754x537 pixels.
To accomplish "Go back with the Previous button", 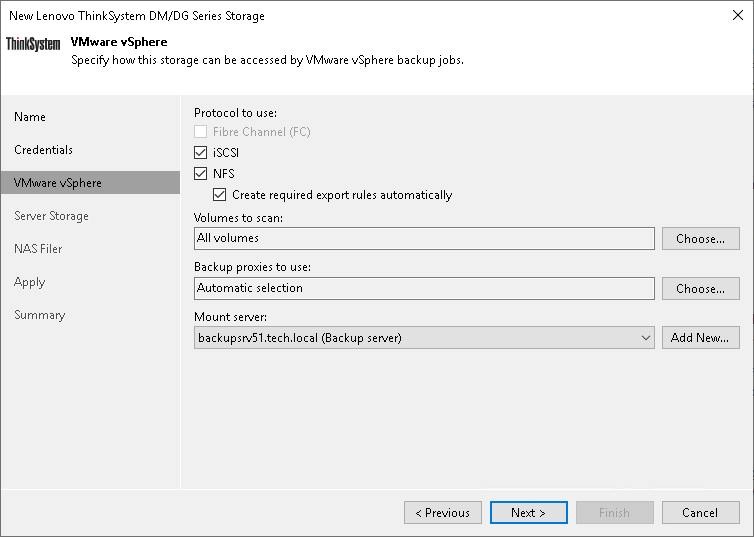I will point(443,512).
